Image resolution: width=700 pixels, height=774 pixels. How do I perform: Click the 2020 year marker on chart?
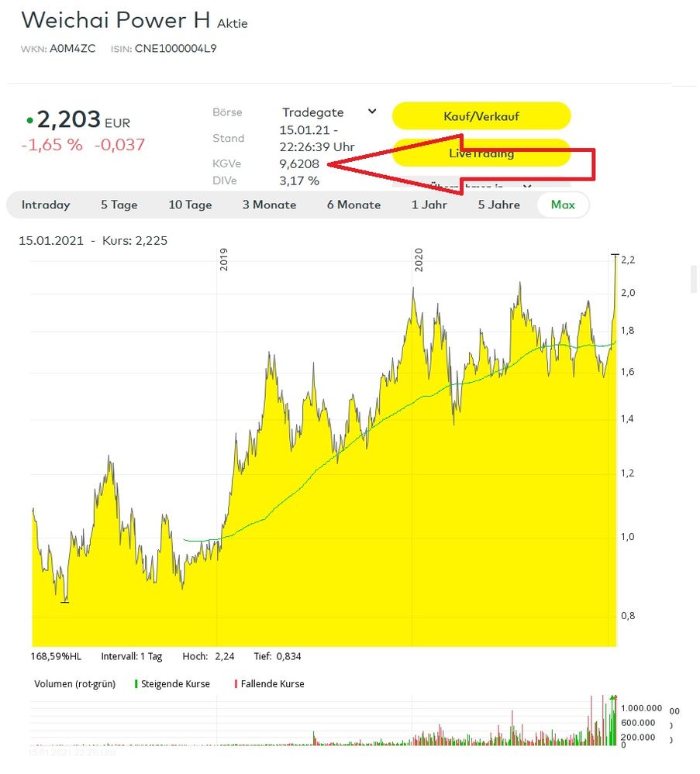coord(419,261)
